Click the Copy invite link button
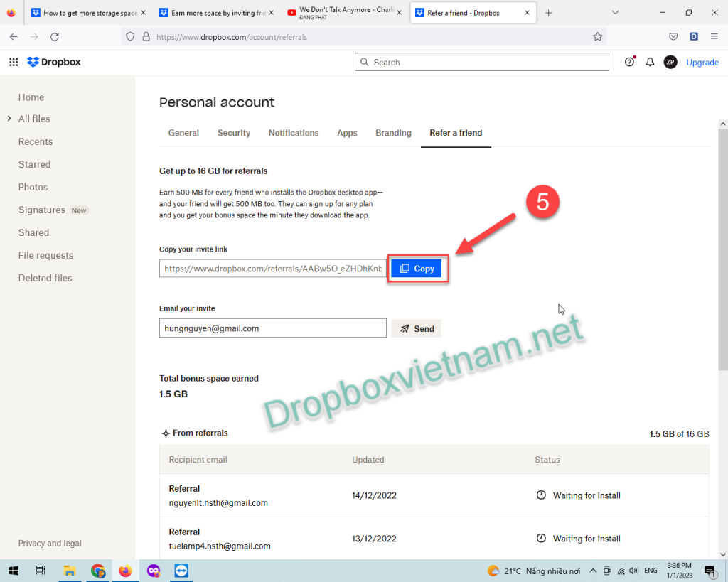728x582 pixels. [x=416, y=268]
